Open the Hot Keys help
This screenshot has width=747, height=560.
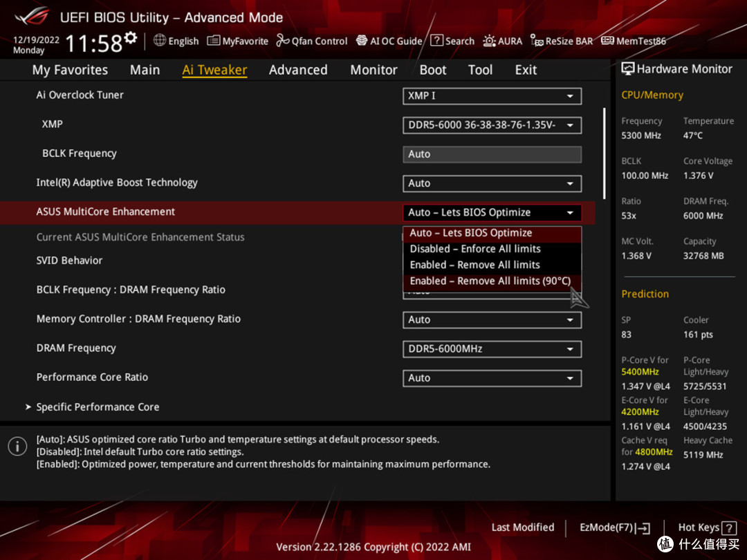(x=707, y=528)
